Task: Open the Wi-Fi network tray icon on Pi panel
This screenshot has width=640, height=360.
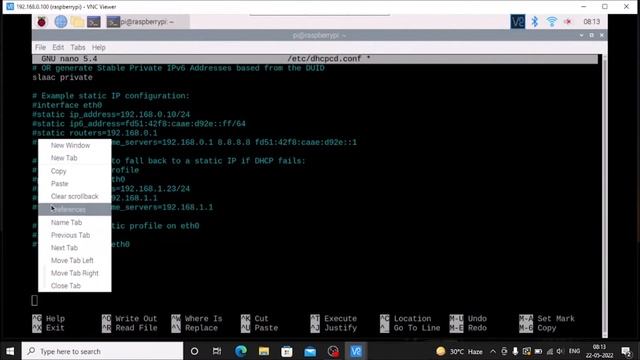Action: [x=551, y=22]
